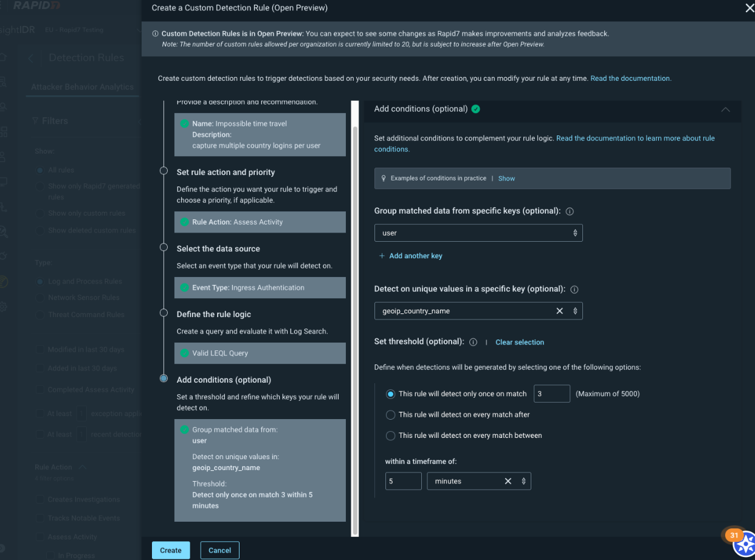
Task: Click info icon next to Set threshold
Action: click(474, 342)
